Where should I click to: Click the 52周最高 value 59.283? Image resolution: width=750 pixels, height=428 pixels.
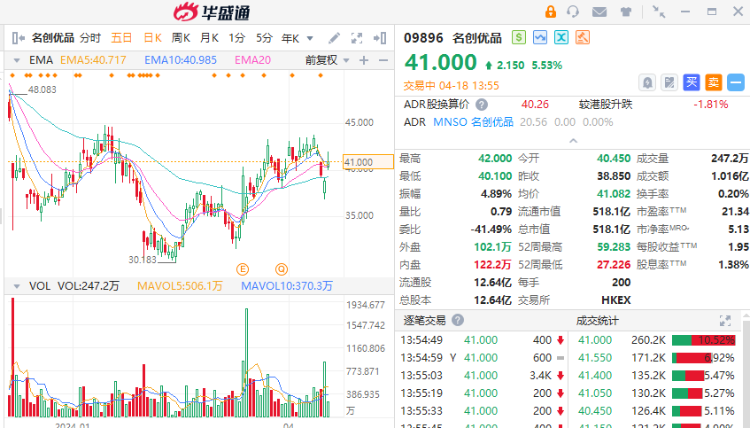(x=614, y=247)
